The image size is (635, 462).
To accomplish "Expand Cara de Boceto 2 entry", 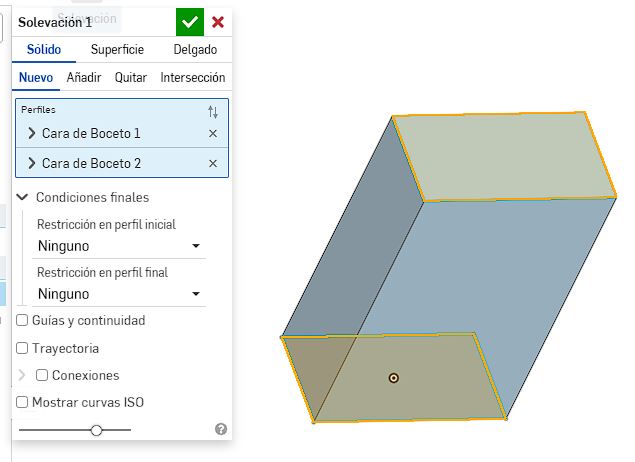I will point(31,164).
